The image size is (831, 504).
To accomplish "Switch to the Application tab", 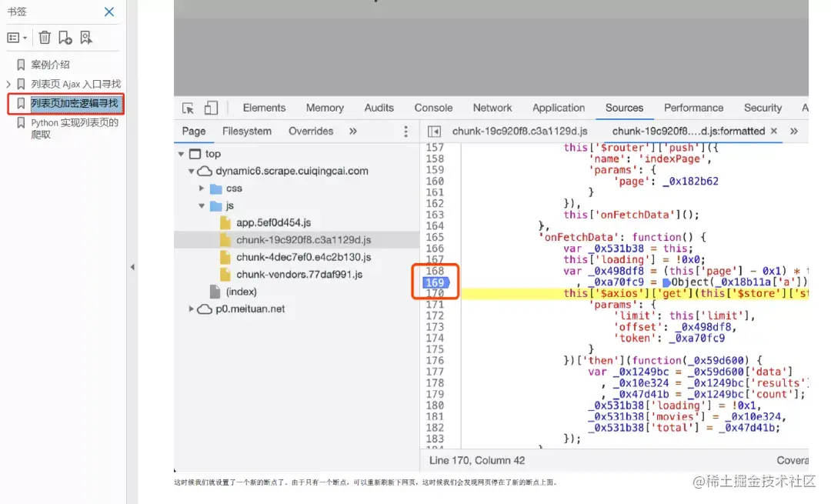I will point(559,108).
